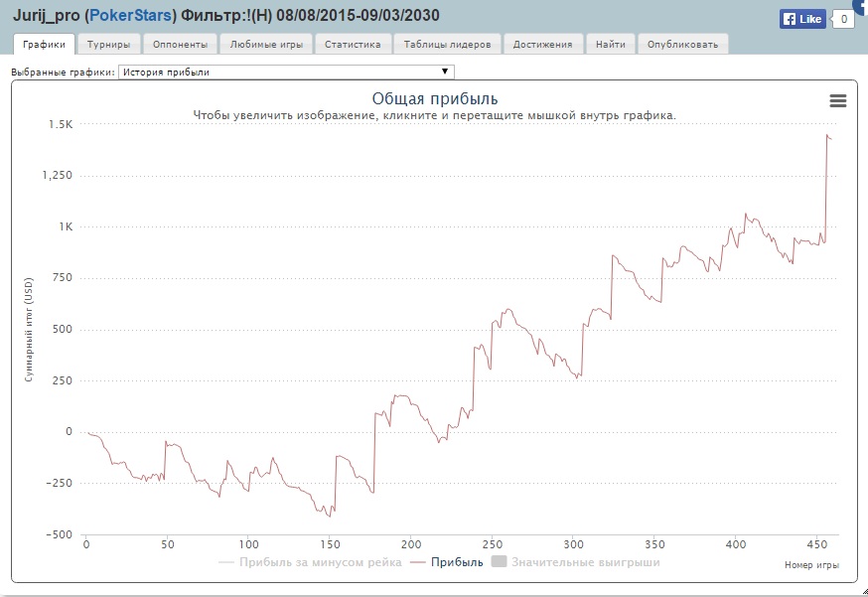Image resolution: width=868 pixels, height=597 pixels.
Task: Click the final profit spike on chart line
Action: pos(827,135)
